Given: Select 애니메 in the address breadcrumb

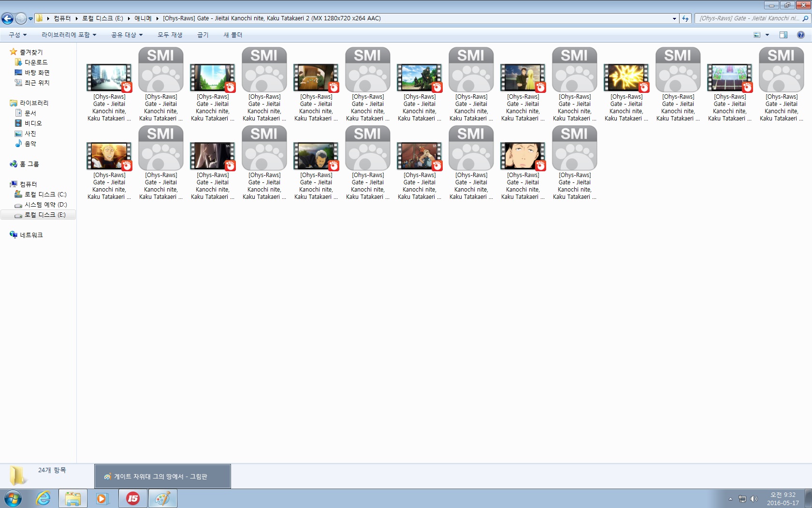Looking at the screenshot, I should pos(143,18).
